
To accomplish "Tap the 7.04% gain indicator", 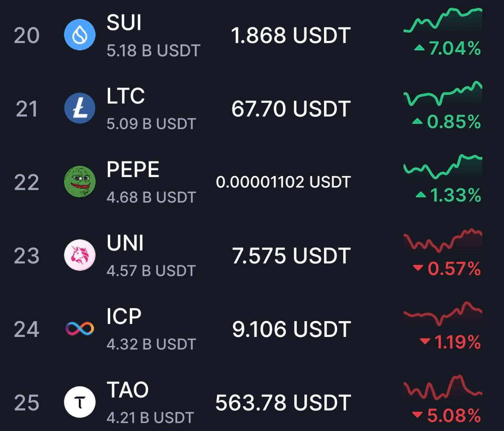I will tap(448, 48).
